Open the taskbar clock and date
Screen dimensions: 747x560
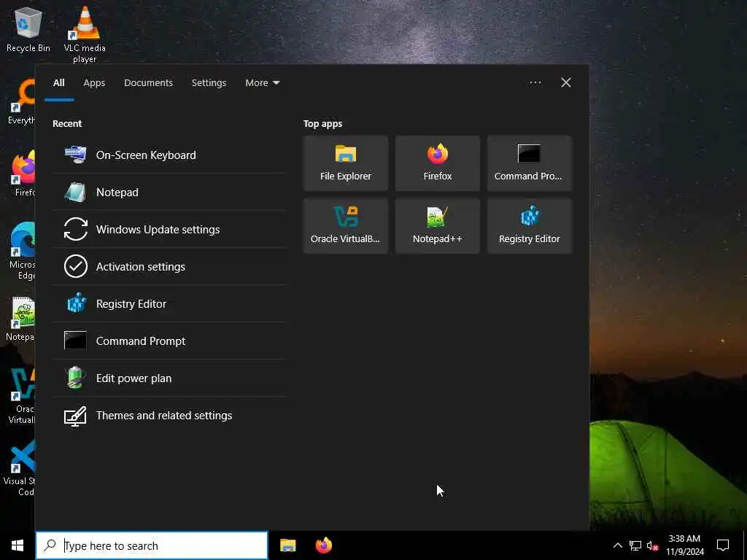click(684, 545)
